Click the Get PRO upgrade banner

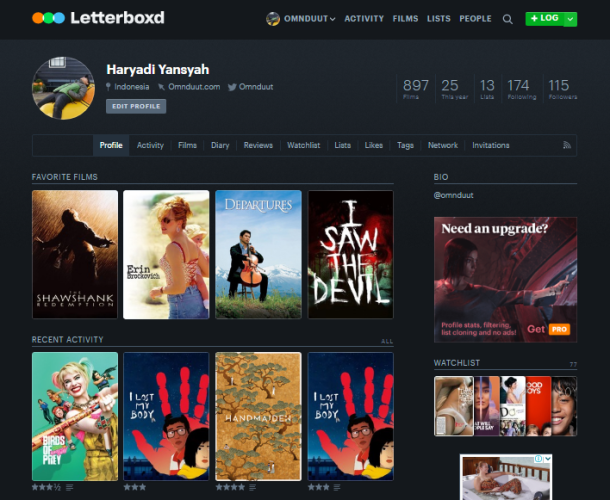[505, 280]
